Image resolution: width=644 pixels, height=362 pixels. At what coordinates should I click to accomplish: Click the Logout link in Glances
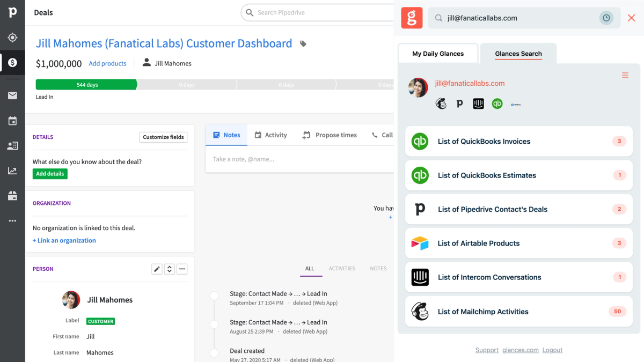coord(552,350)
